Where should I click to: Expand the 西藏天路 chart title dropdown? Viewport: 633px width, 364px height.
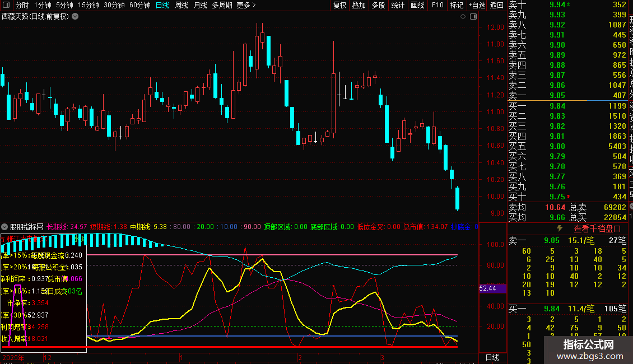tap(76, 16)
